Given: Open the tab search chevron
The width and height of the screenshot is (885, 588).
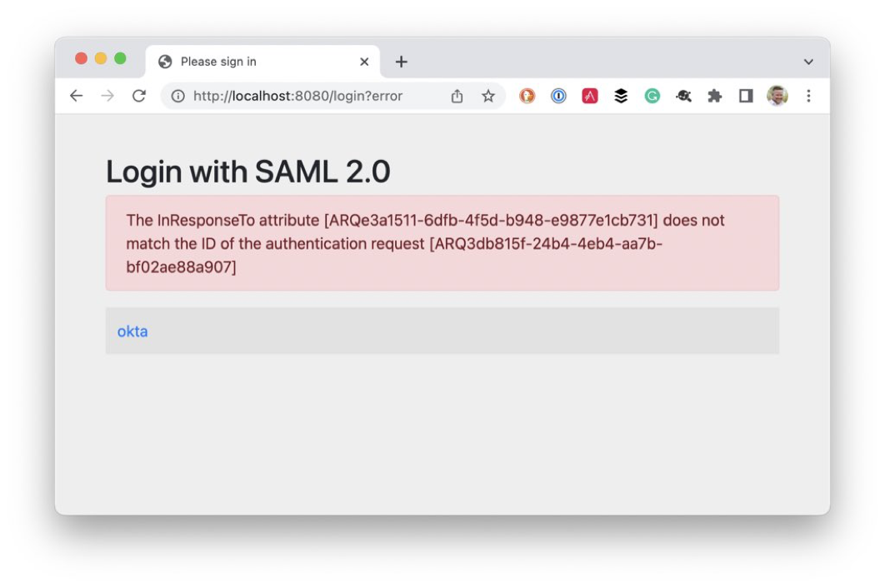Looking at the screenshot, I should (x=807, y=61).
